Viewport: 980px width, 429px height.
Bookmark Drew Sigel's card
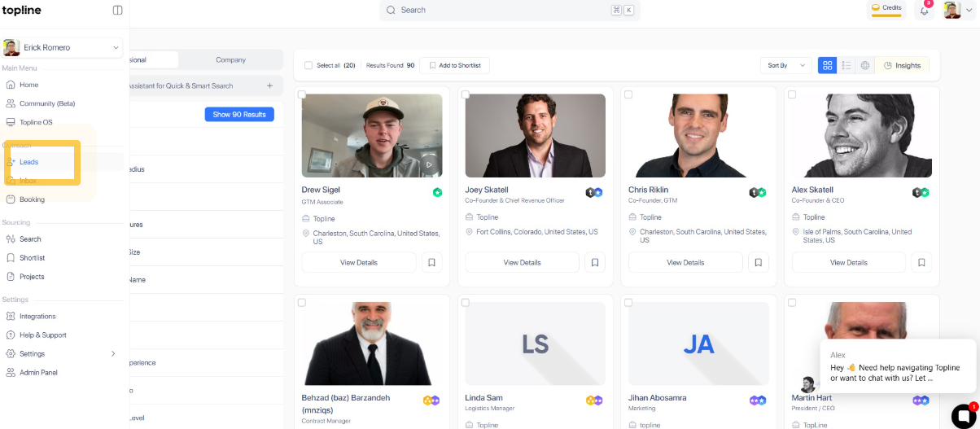click(432, 262)
